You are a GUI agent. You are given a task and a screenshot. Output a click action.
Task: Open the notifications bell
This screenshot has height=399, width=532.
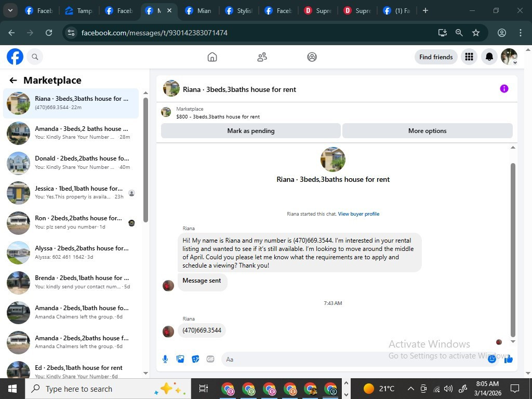tap(489, 57)
